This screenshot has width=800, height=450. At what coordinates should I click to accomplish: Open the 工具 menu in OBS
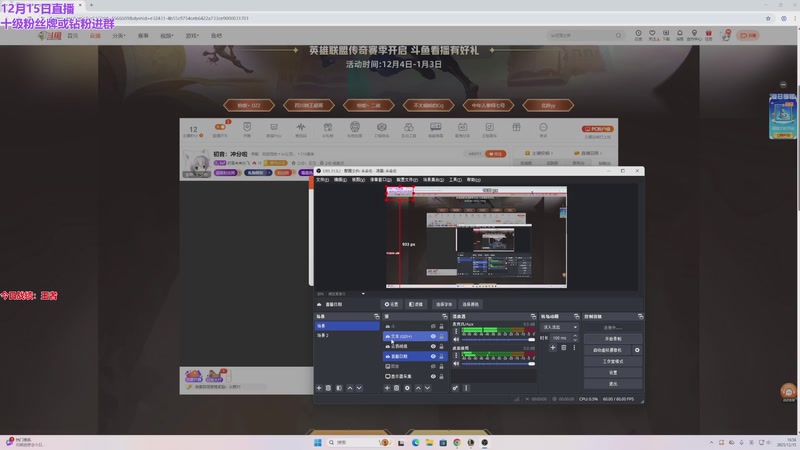click(455, 180)
